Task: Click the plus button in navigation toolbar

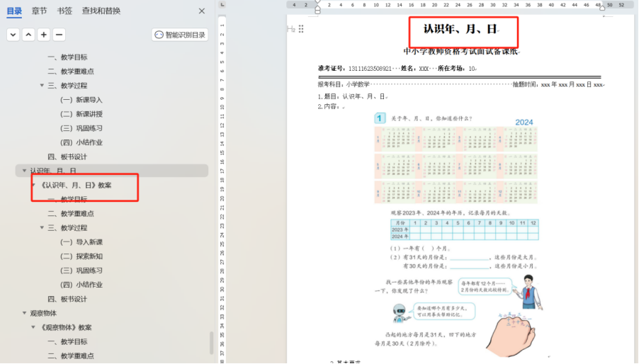Action: [44, 35]
